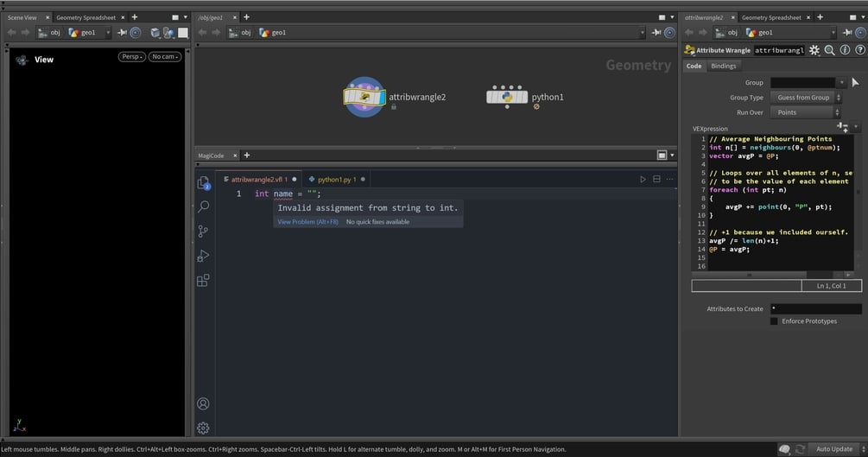Viewport: 868px width, 457px height.
Task: Open help for Attribute Wrangle node
Action: (x=859, y=50)
